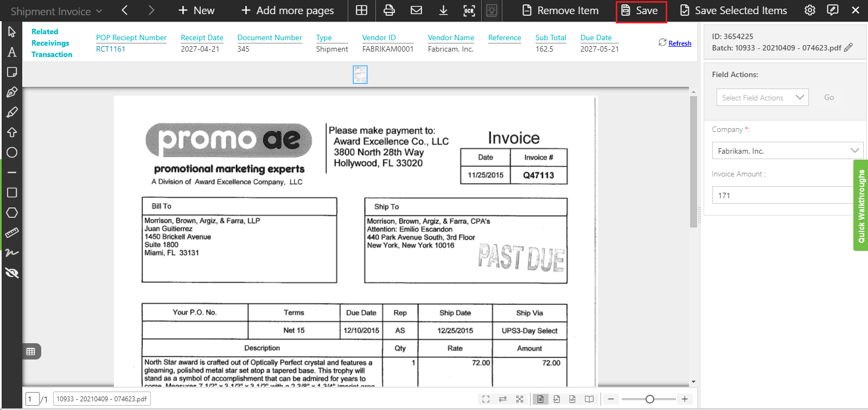The image size is (868, 410).
Task: Click the zoom slider handle
Action: [649, 399]
